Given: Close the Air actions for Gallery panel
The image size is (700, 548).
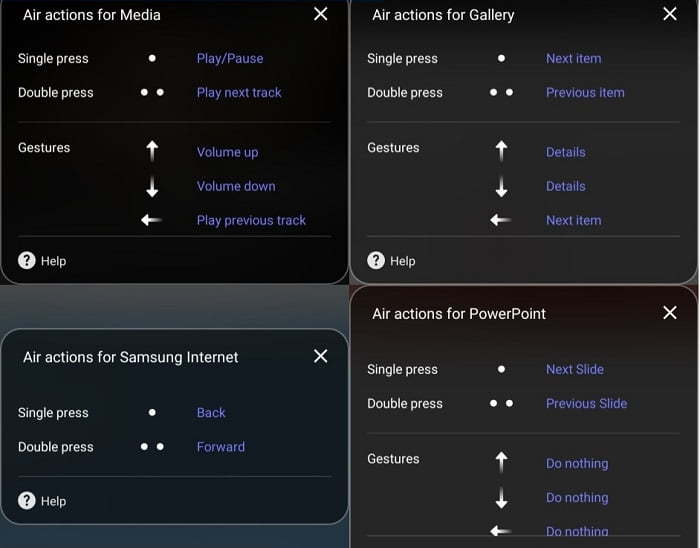Looking at the screenshot, I should point(670,14).
